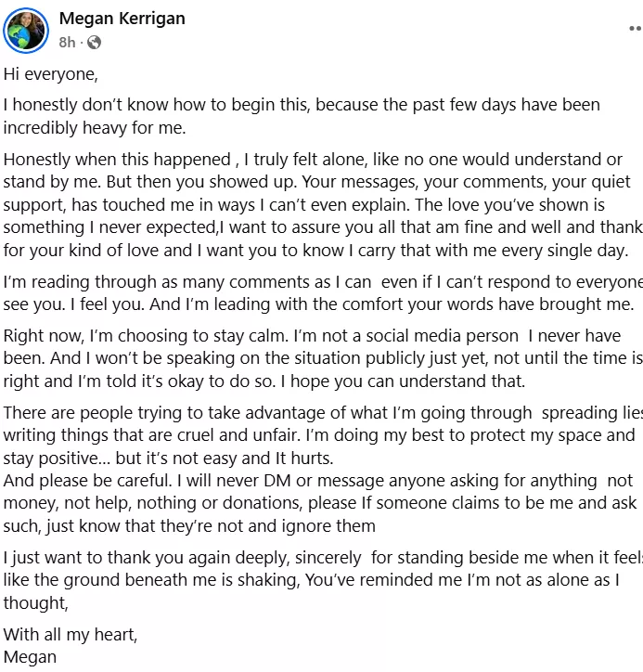Click the 'Megan' signature at the bottom
The height and width of the screenshot is (672, 643).
(x=30, y=657)
